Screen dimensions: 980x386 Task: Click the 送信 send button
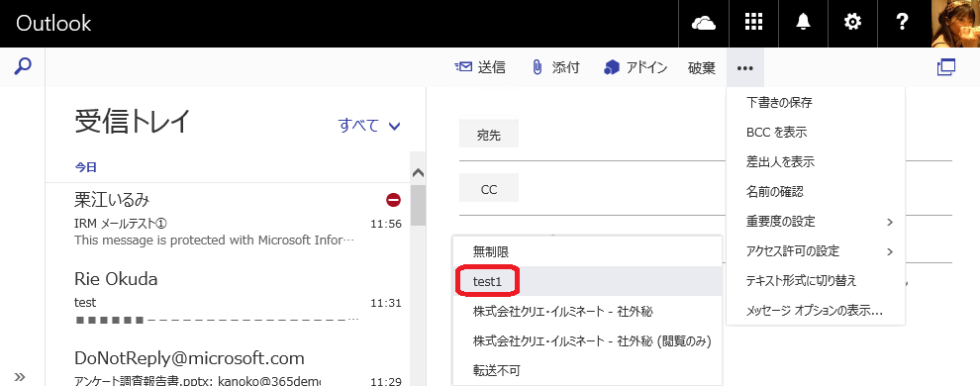pos(480,67)
